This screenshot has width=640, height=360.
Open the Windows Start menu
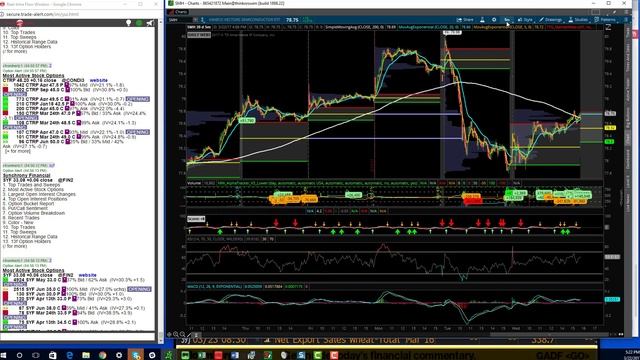(x=4, y=356)
